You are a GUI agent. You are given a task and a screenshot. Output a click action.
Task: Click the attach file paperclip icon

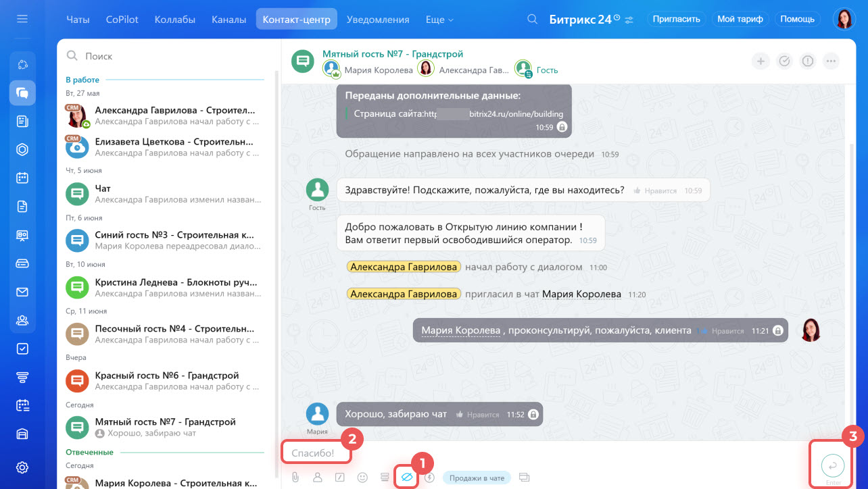(x=295, y=478)
